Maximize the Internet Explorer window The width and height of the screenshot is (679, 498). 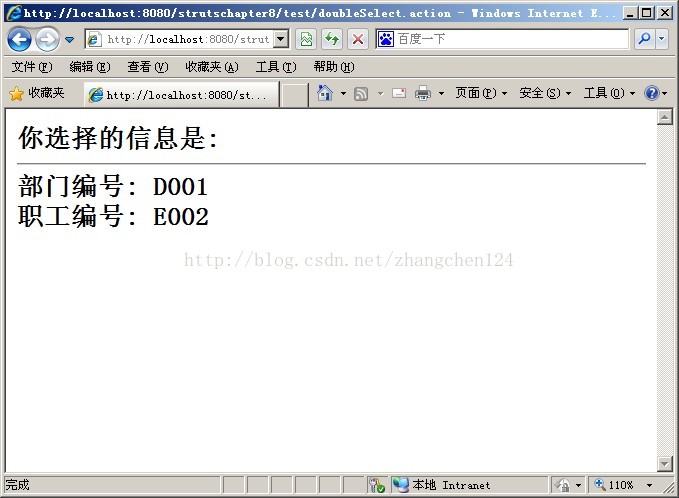(x=647, y=13)
